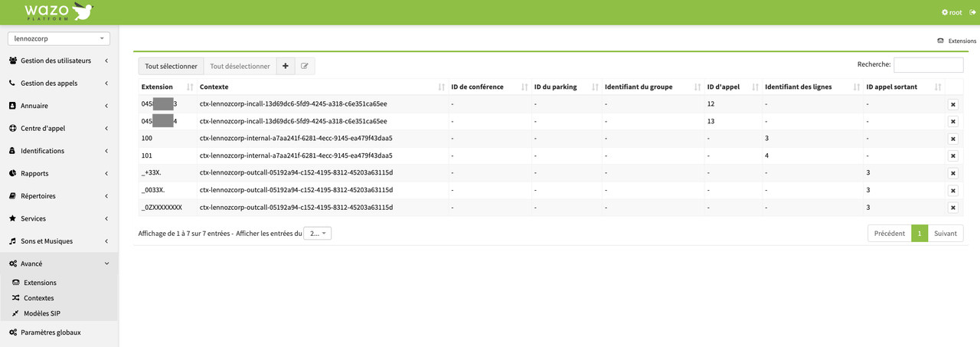
Task: Select the extension 101 cell
Action: click(168, 155)
